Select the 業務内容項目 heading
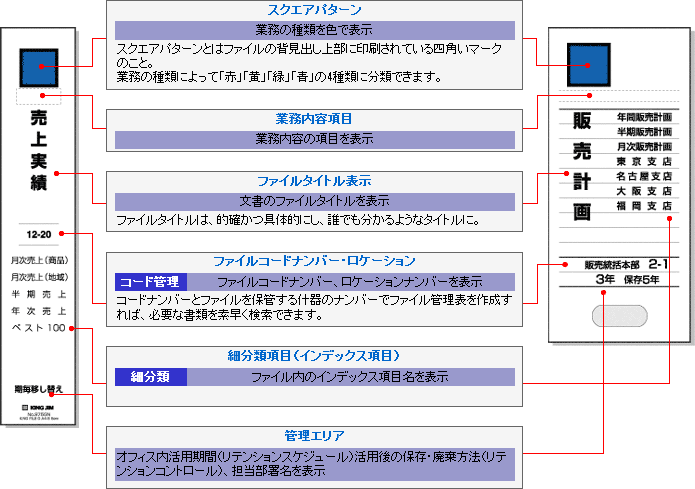 tap(314, 119)
